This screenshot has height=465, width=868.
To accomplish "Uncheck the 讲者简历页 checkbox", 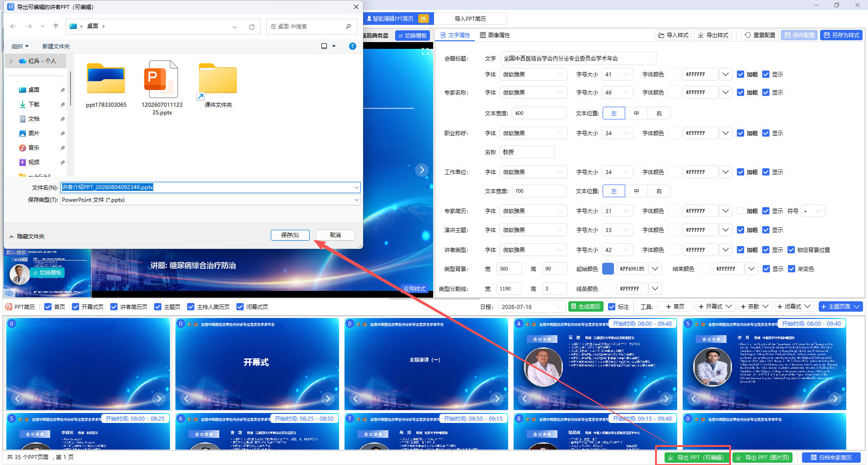I will pyautogui.click(x=114, y=307).
